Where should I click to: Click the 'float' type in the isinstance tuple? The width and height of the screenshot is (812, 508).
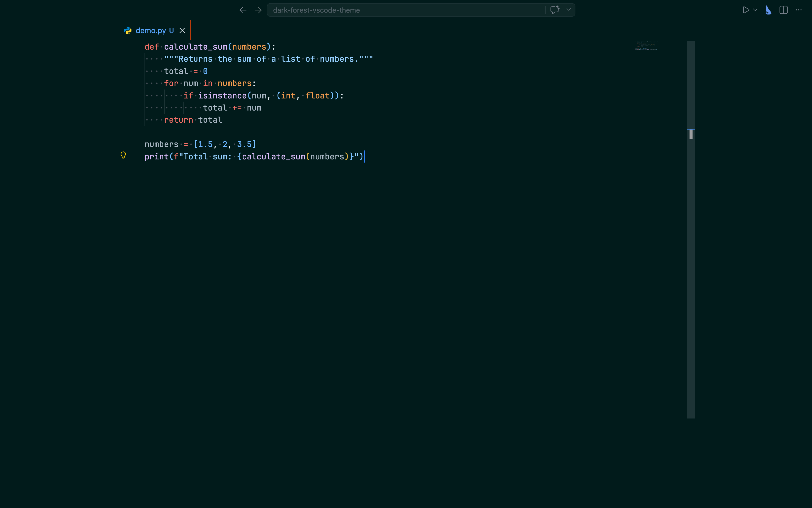coord(317,96)
